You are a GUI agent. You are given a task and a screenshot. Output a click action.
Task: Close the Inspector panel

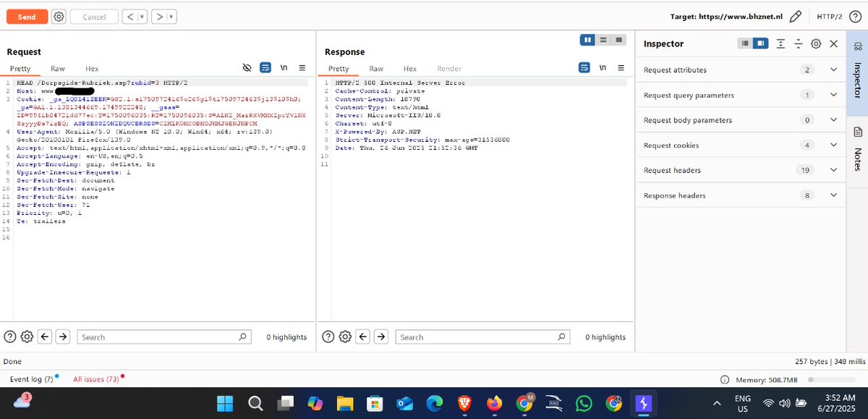point(834,43)
